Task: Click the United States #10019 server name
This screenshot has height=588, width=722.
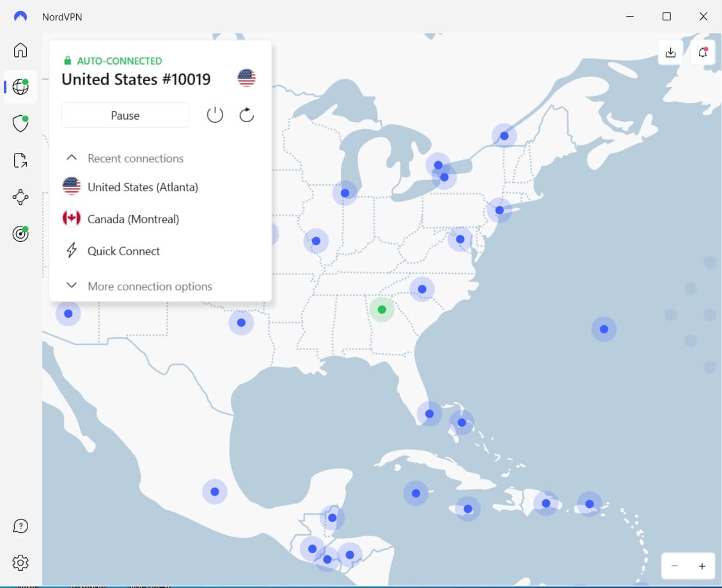Action: coord(136,79)
